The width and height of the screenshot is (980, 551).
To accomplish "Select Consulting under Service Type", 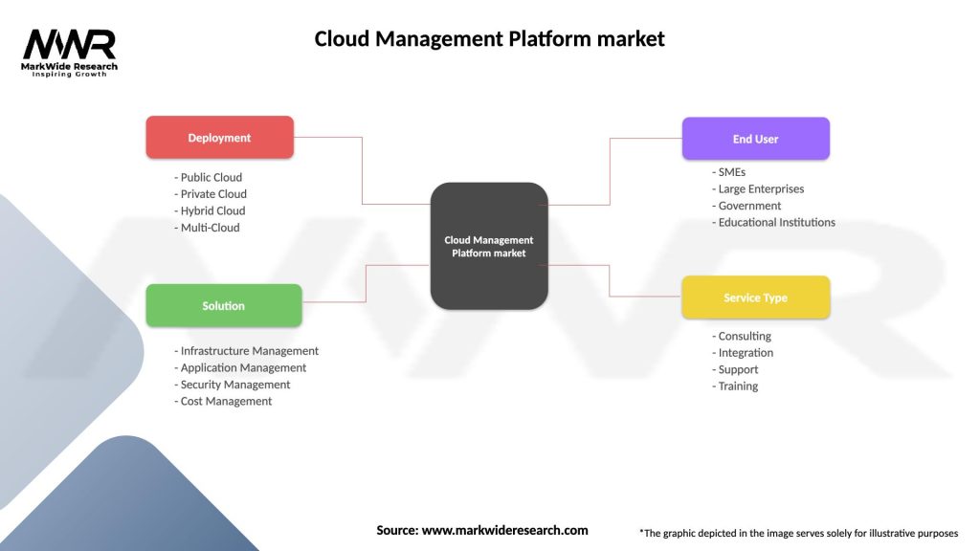I will pyautogui.click(x=742, y=337).
